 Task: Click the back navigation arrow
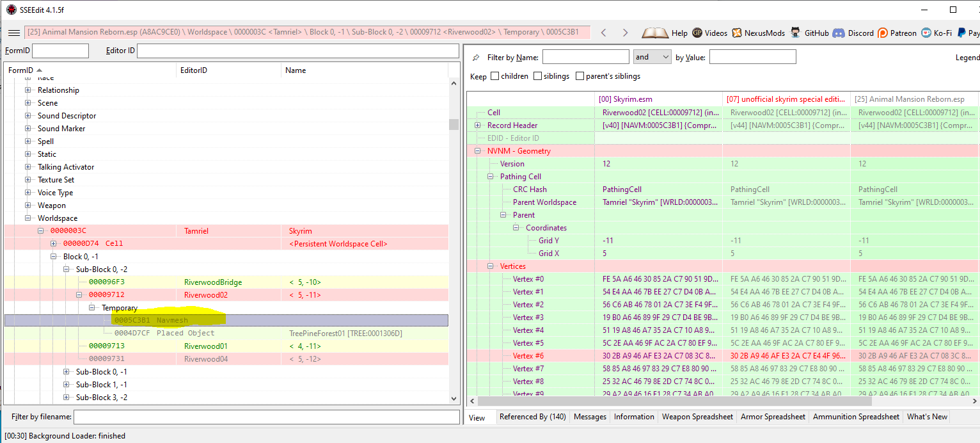tap(603, 33)
